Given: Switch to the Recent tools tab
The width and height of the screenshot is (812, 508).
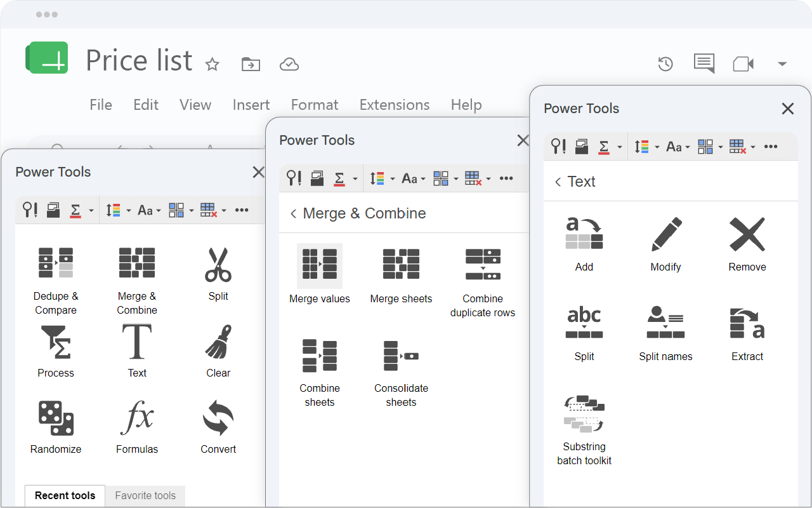Looking at the screenshot, I should (65, 496).
